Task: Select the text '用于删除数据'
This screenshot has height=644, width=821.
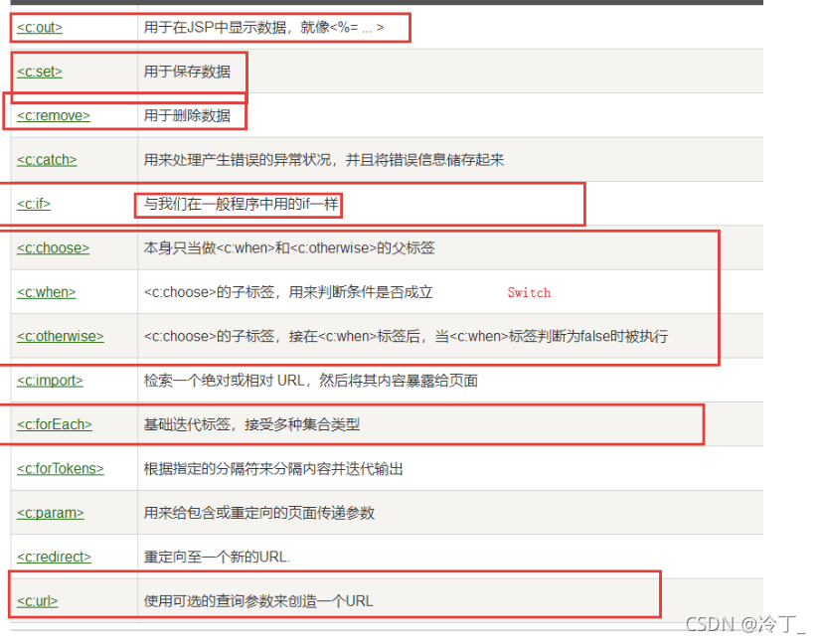Action: [187, 115]
